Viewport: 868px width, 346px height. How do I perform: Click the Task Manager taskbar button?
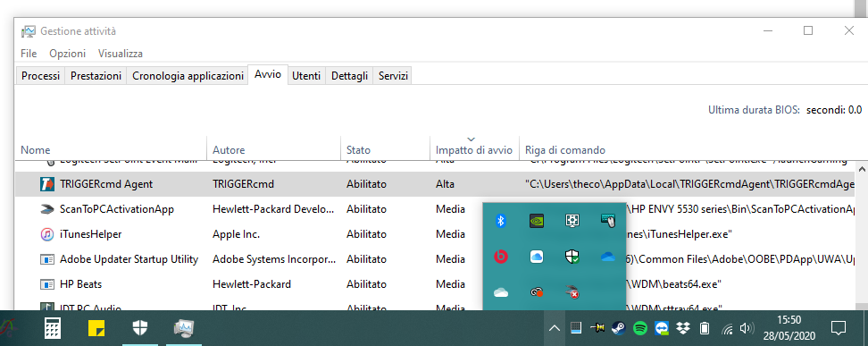click(184, 328)
